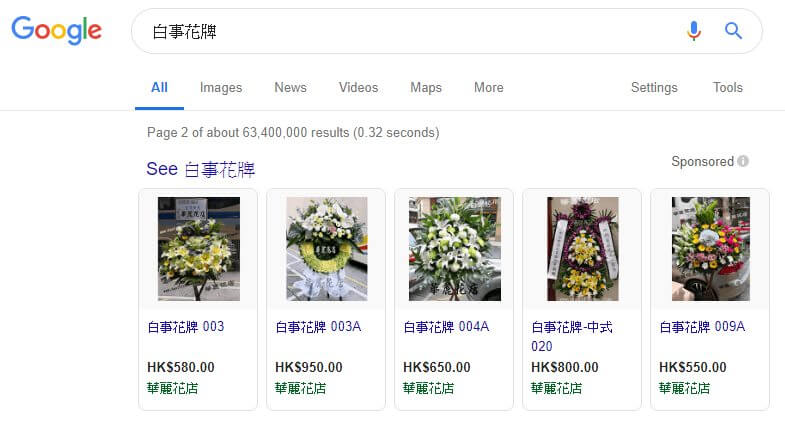Screen dimensions: 785x422
Task: Click the HK$550.00 price
Action: click(x=693, y=367)
